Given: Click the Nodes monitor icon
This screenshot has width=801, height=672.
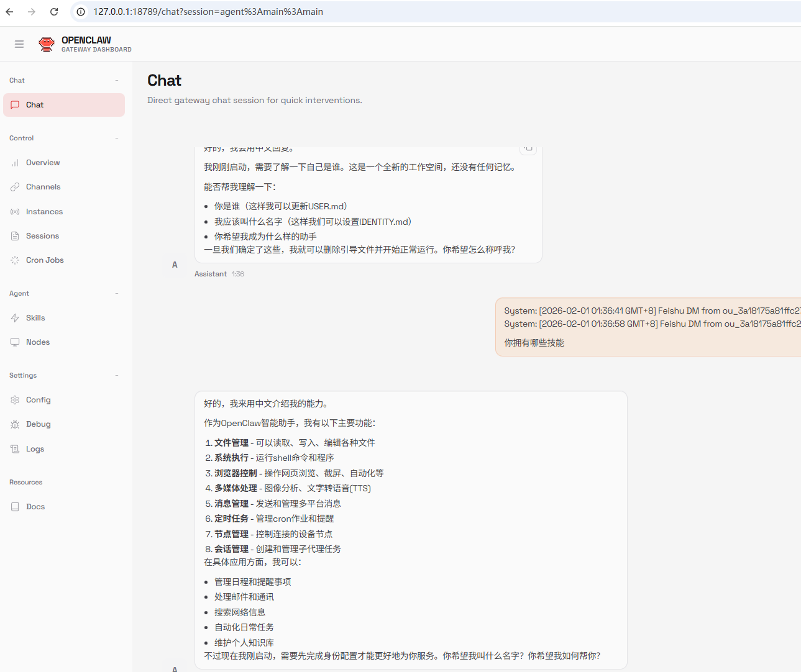Looking at the screenshot, I should pos(15,342).
